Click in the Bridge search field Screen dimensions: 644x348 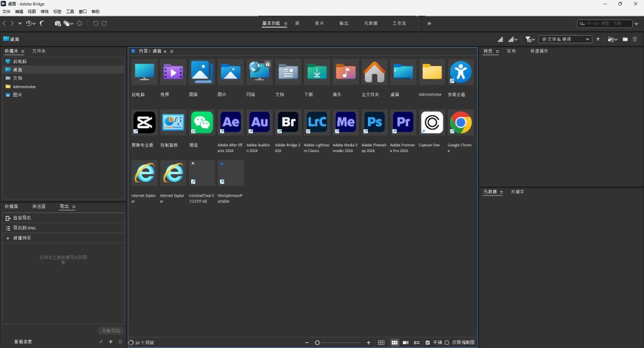point(604,23)
